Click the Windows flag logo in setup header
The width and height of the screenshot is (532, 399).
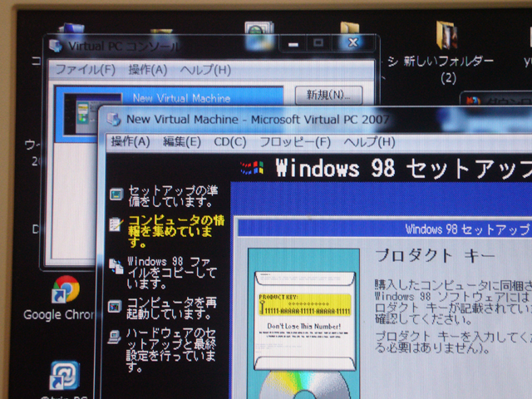(x=253, y=168)
